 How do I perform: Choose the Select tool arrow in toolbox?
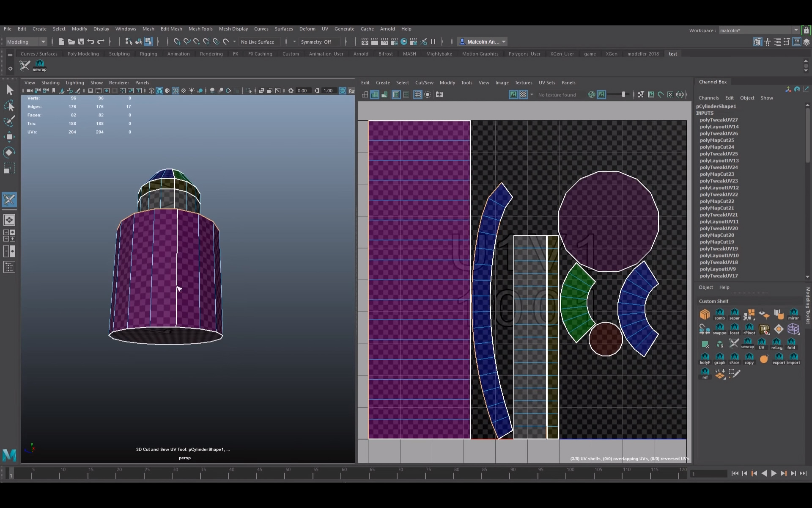click(9, 90)
